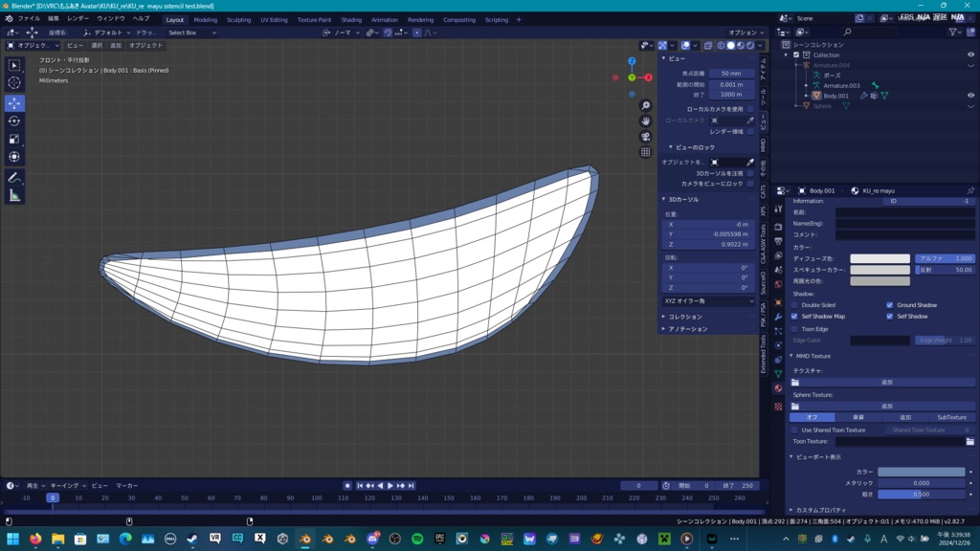This screenshot has width=980, height=551.
Task: Open Blender from the Windows taskbar
Action: [305, 539]
